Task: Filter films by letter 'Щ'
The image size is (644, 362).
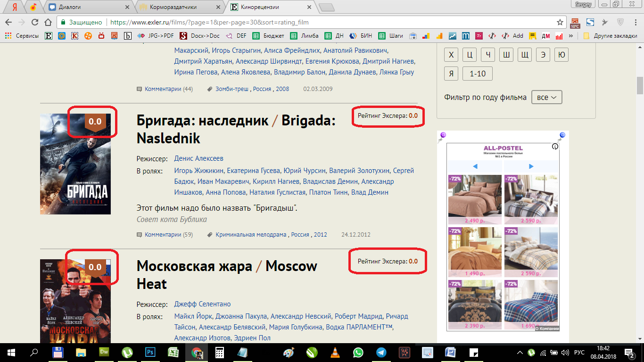Action: [524, 55]
